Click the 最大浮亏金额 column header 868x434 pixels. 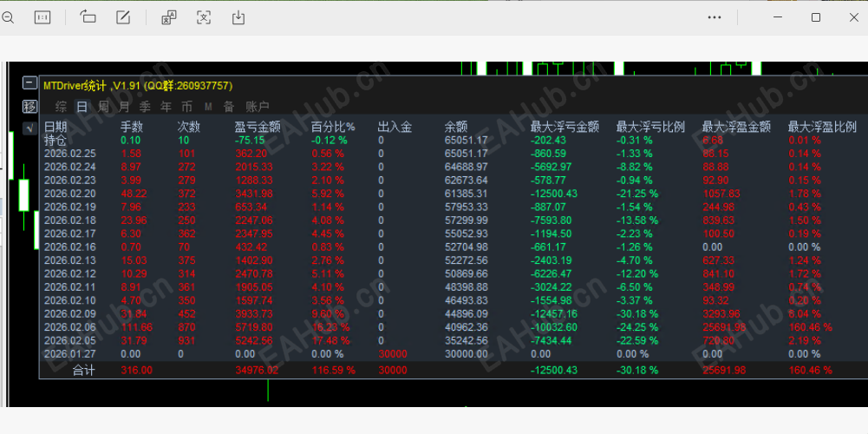pos(565,127)
